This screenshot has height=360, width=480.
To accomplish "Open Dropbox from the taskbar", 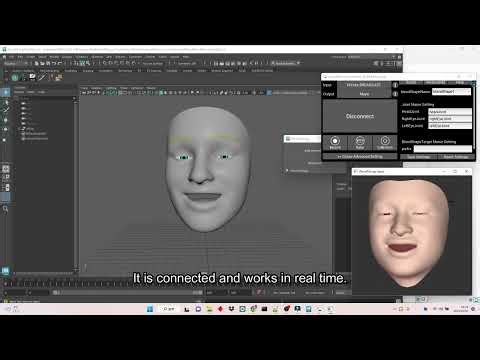I will point(231,309).
